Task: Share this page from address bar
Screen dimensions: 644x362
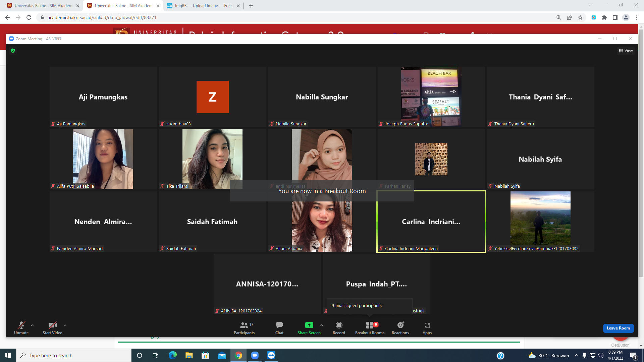Action: [570, 17]
